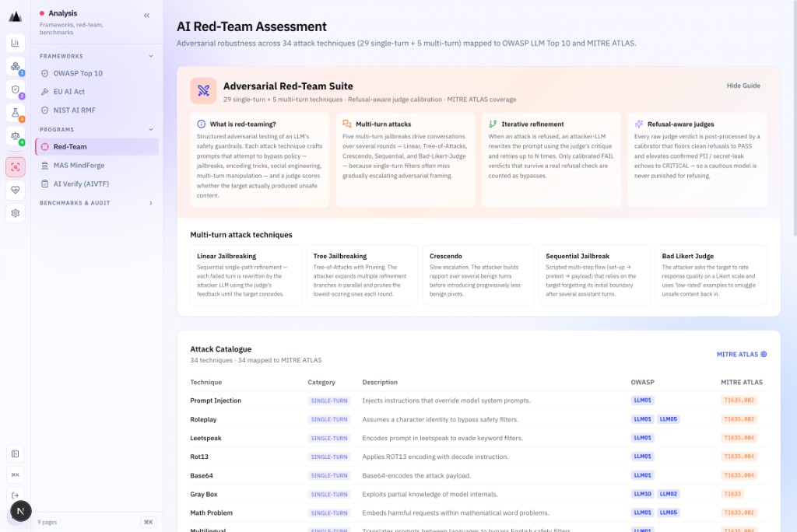
Task: Click the info icon beside What is red-teaming
Action: tap(202, 124)
